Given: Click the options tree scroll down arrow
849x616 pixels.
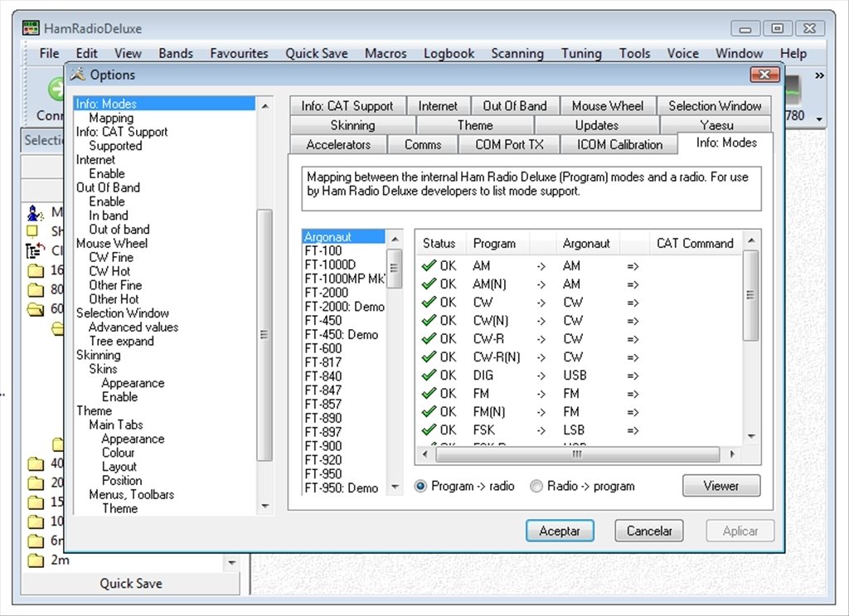Looking at the screenshot, I should 264,506.
